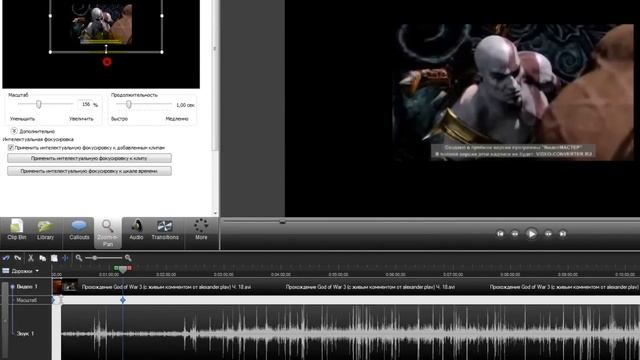
Task: Click the preview seek bar handle
Action: click(282, 222)
